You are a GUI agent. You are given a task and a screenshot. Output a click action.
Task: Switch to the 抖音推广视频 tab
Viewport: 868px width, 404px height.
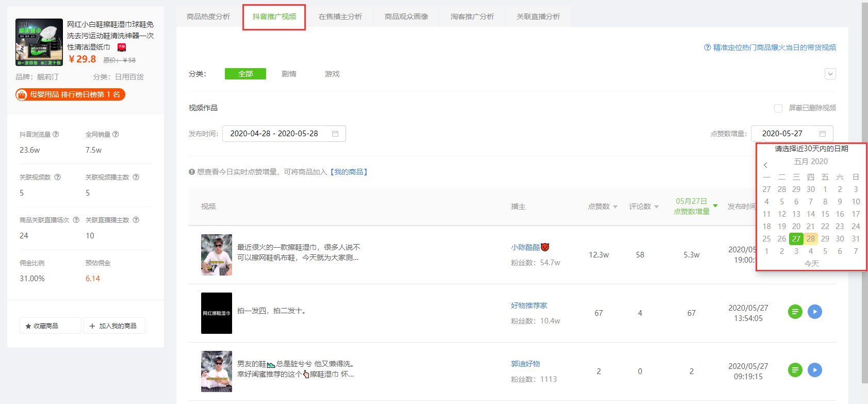coord(274,17)
